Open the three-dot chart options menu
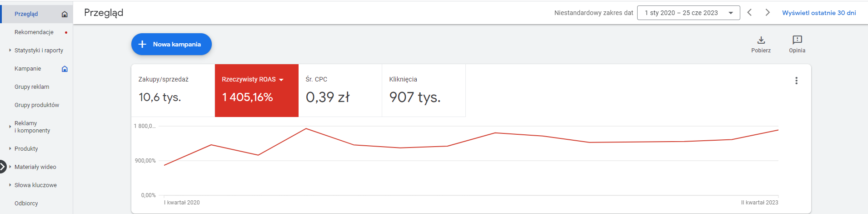 pyautogui.click(x=796, y=81)
